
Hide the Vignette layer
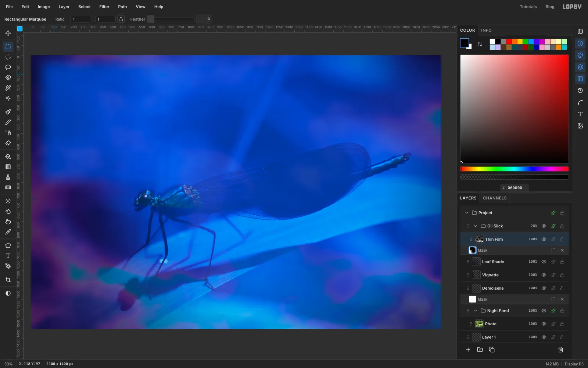click(544, 275)
